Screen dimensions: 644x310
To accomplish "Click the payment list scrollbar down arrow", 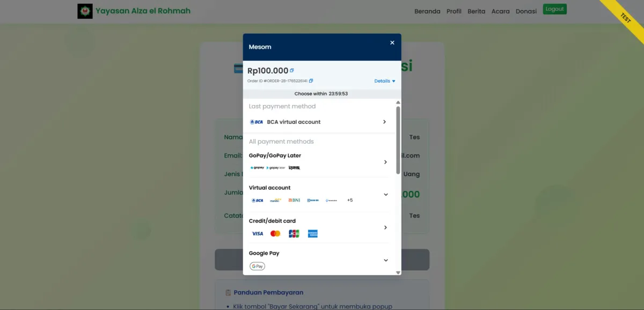I will point(398,272).
